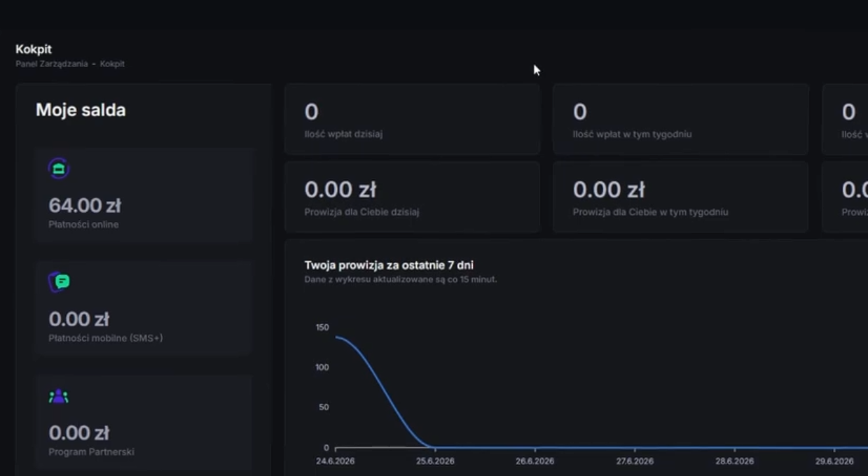Screen dimensions: 868x476
Task: Click the chart point at 24.6.2026
Action: [336, 337]
